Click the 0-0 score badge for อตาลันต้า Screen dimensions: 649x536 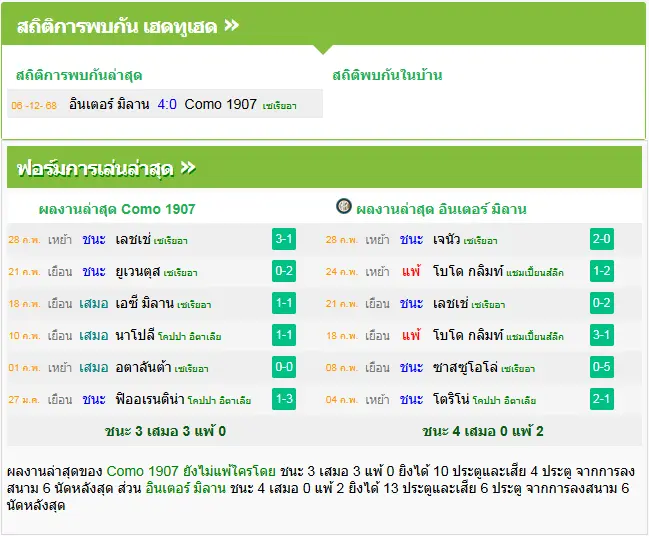click(x=284, y=367)
